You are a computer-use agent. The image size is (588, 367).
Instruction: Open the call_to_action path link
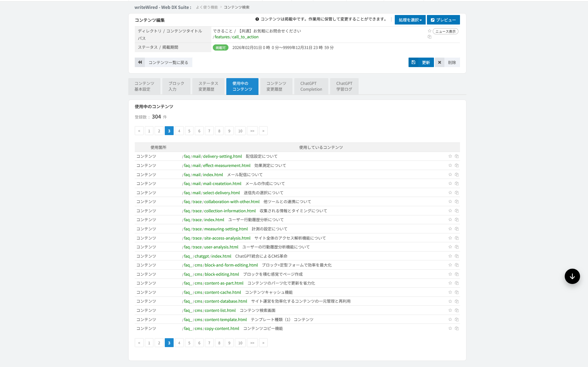coord(245,37)
